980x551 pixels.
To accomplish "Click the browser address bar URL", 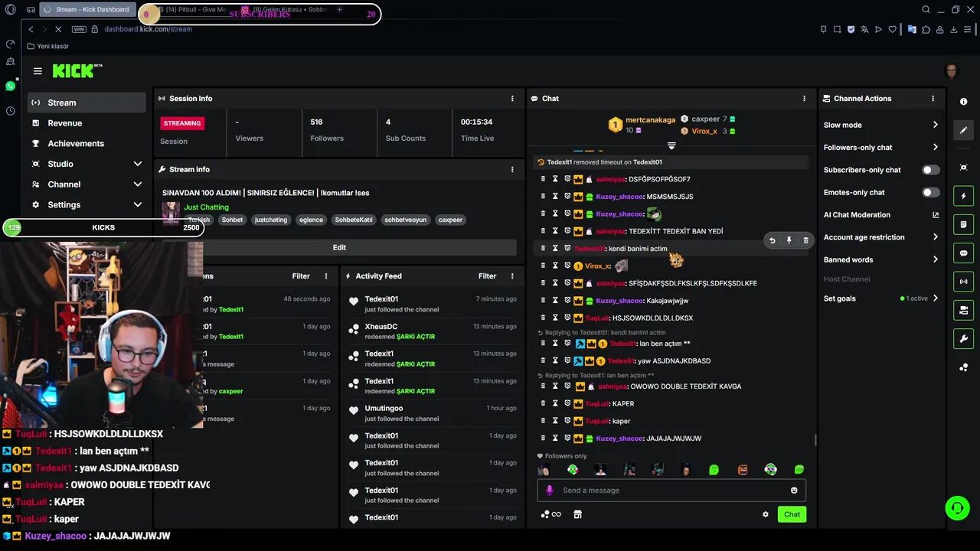I will pyautogui.click(x=148, y=29).
